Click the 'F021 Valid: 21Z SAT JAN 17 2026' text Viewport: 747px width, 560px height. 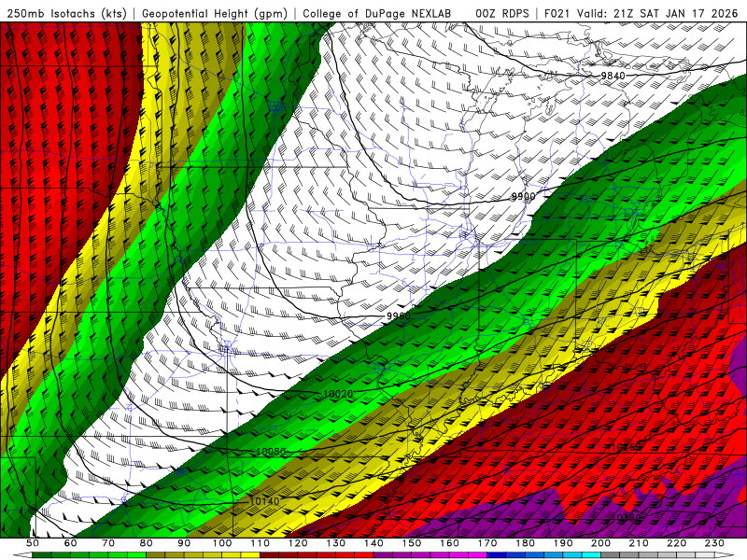(641, 13)
